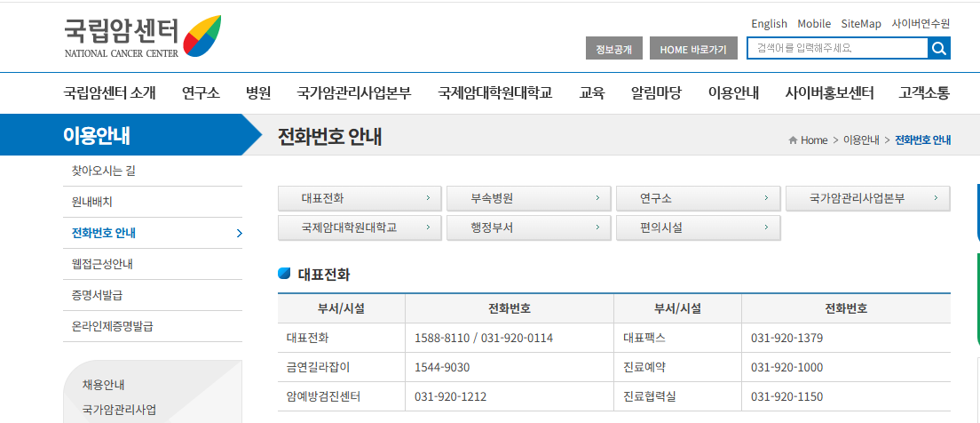Open the SiteMap link
Image resolution: width=980 pixels, height=423 pixels.
pyautogui.click(x=861, y=24)
